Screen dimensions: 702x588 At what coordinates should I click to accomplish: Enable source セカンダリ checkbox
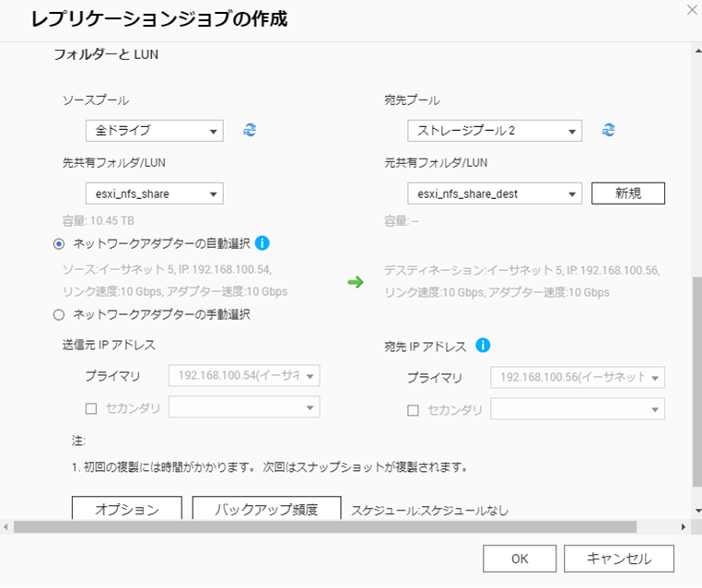[x=91, y=408]
